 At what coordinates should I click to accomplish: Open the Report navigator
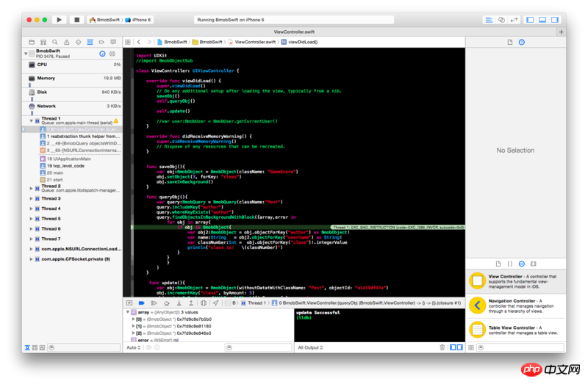[113, 43]
